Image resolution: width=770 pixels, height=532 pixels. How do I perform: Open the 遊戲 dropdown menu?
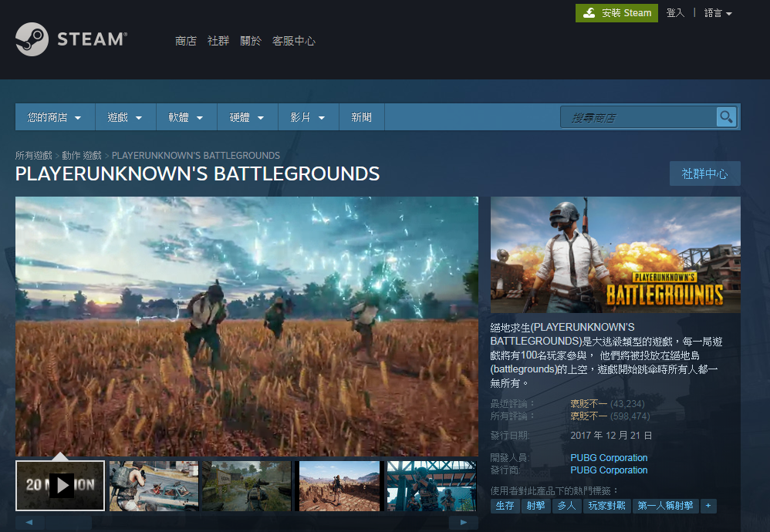(x=125, y=116)
